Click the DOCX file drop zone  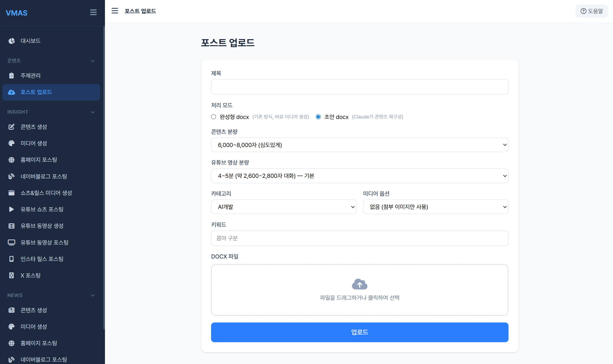(x=359, y=290)
